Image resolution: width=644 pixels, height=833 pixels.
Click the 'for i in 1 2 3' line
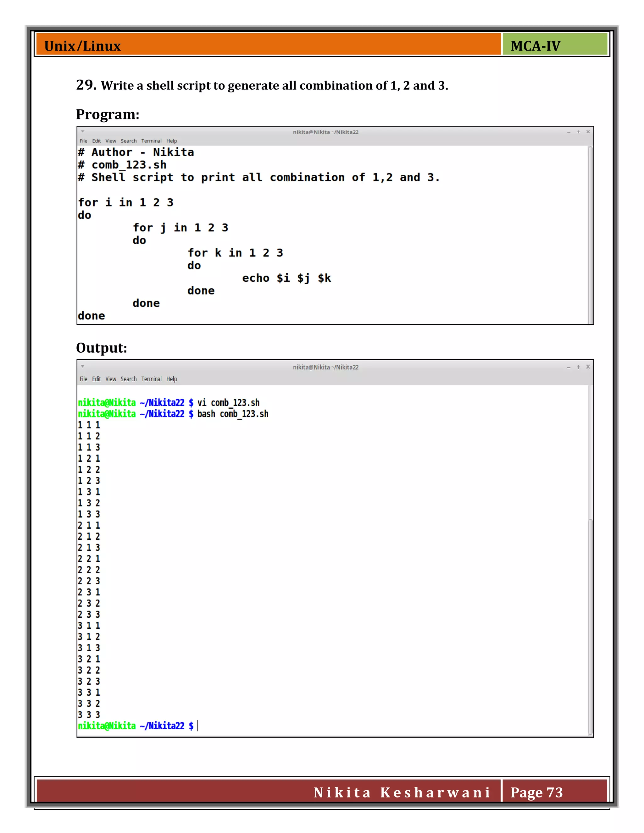[x=125, y=202]
